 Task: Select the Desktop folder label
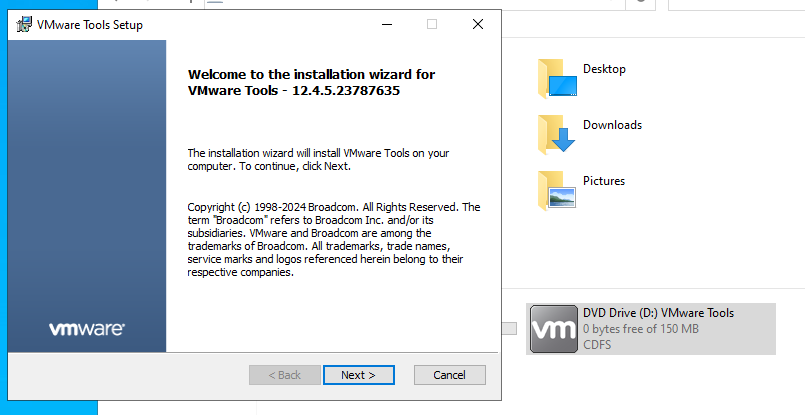click(x=604, y=69)
